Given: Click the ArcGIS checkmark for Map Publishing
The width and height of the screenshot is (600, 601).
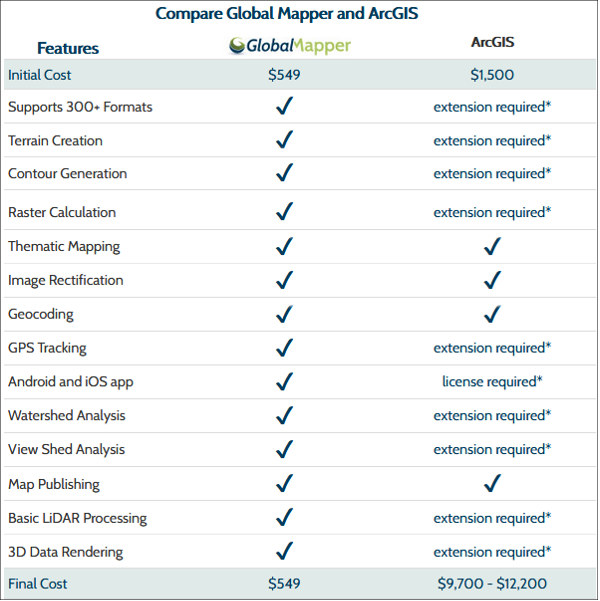Looking at the screenshot, I should tap(492, 483).
